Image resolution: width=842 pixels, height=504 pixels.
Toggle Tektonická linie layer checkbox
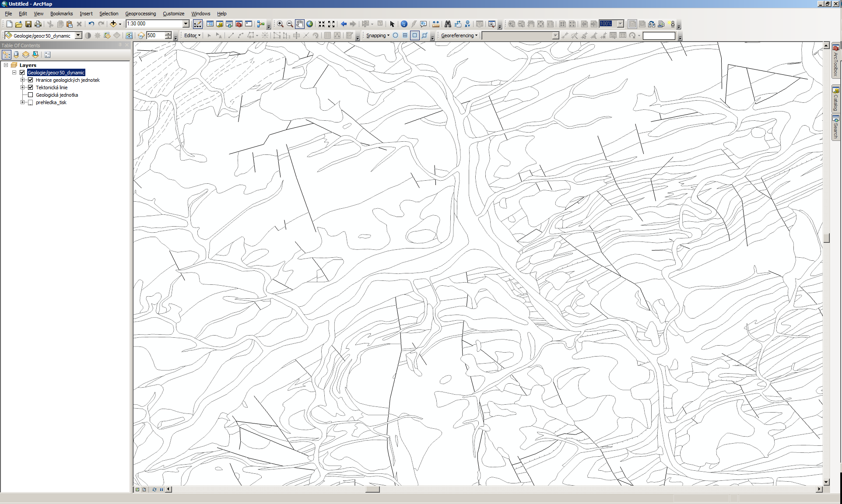click(x=31, y=87)
